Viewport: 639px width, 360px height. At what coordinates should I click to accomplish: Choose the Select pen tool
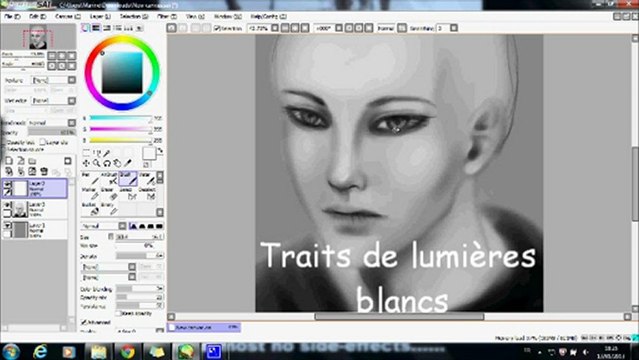click(x=128, y=193)
